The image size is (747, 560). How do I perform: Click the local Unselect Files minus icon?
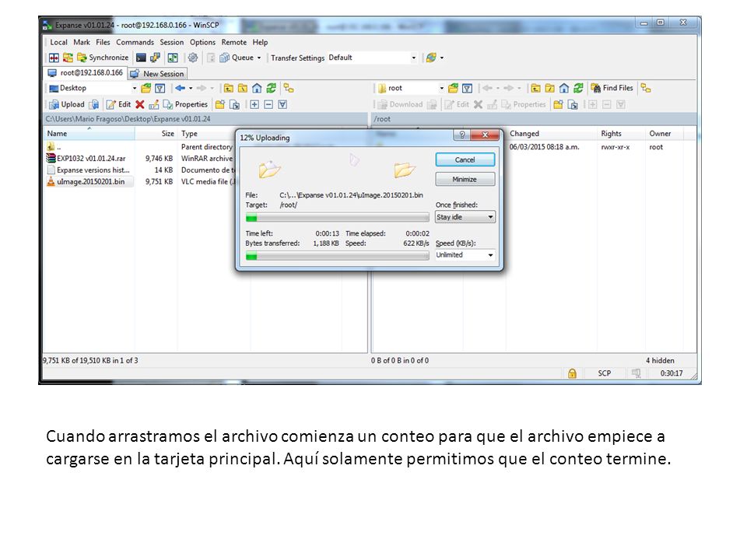[268, 104]
